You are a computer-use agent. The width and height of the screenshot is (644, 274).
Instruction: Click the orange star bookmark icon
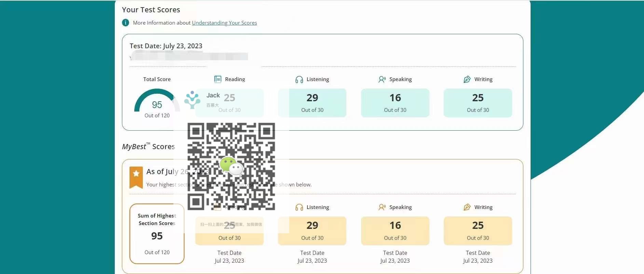click(x=136, y=178)
